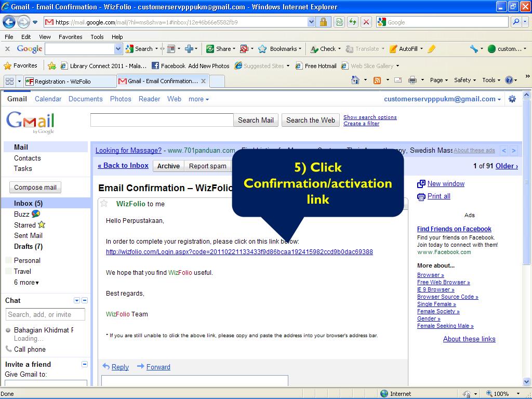
Task: Click the Read Mail envelope icon in command bar
Action: [398, 80]
